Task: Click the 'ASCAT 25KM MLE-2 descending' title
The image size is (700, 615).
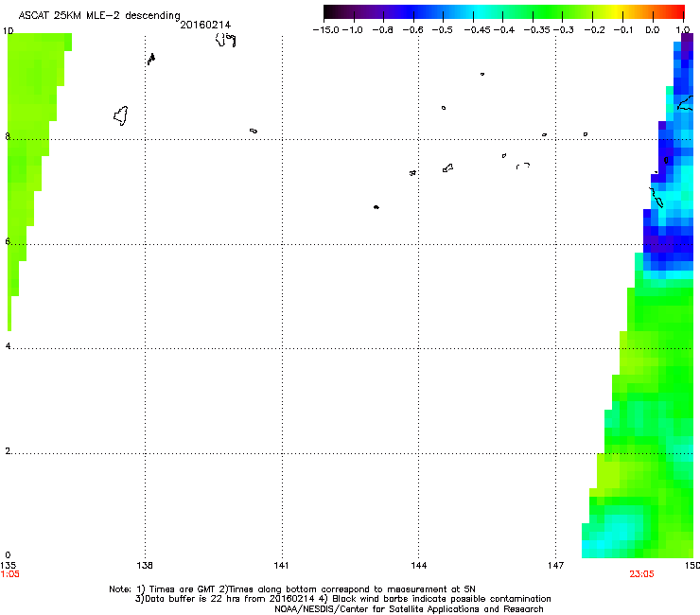Action: coord(99,15)
